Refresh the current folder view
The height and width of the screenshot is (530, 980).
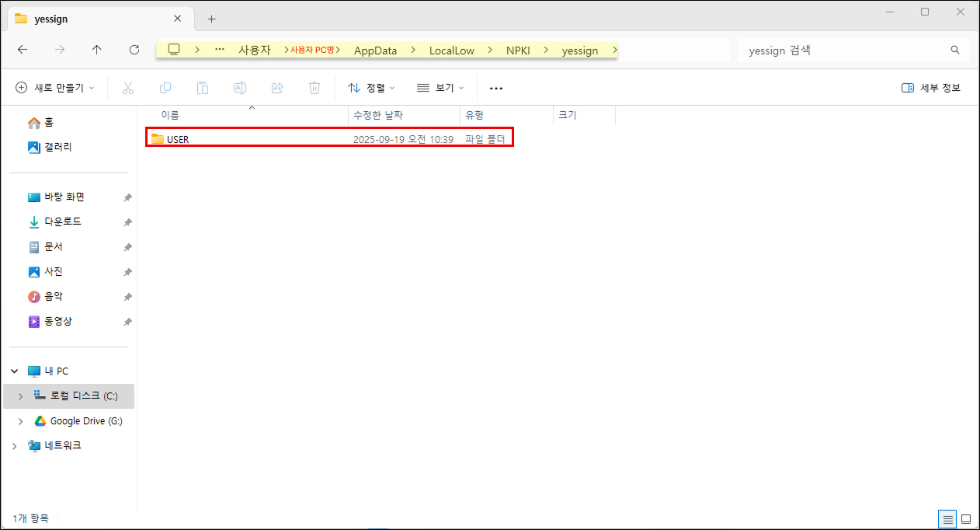[134, 50]
